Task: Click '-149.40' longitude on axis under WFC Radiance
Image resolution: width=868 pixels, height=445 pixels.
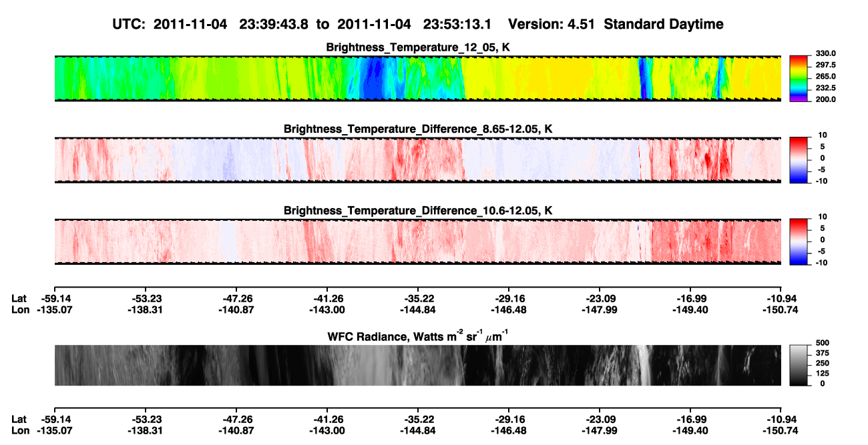Action: click(690, 430)
